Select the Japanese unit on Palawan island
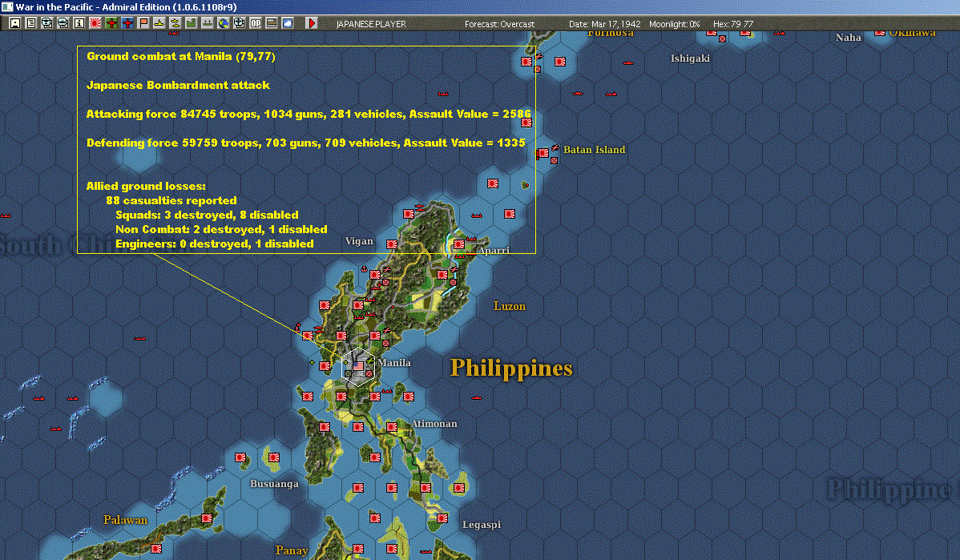This screenshot has height=560, width=960. coord(207,518)
